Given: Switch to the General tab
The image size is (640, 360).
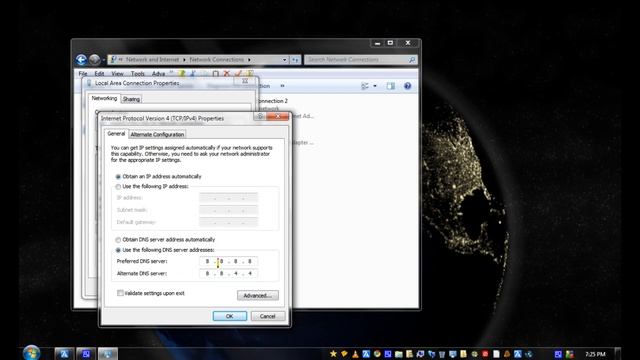Looking at the screenshot, I should [116, 133].
